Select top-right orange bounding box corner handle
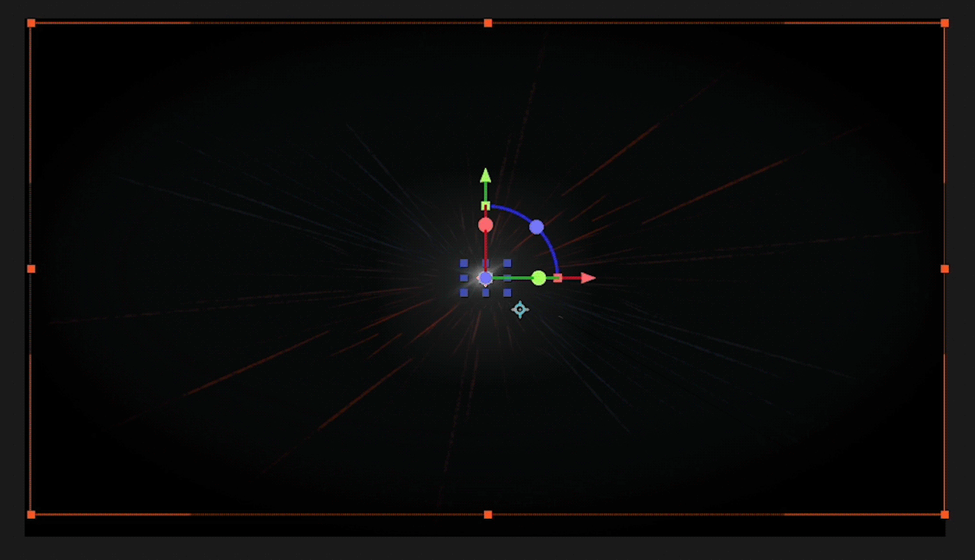Viewport: 975px width, 560px height. 944,23
